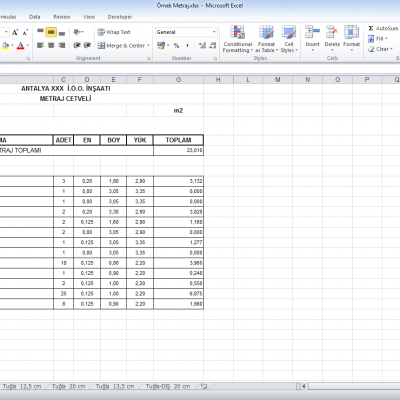400x400 pixels.
Task: Click the Clear button
Action: tap(381, 49)
